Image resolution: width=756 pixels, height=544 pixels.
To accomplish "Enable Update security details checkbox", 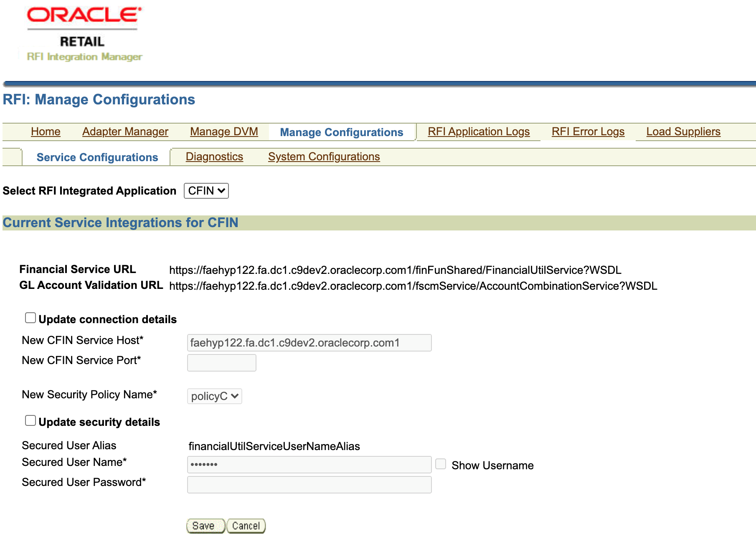I will click(x=30, y=420).
